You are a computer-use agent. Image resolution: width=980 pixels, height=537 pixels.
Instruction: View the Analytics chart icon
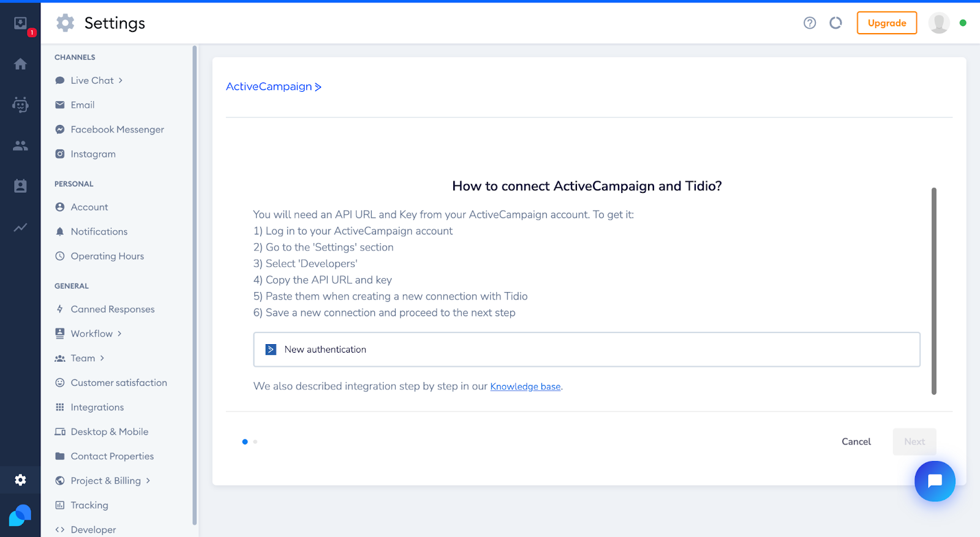(x=20, y=227)
